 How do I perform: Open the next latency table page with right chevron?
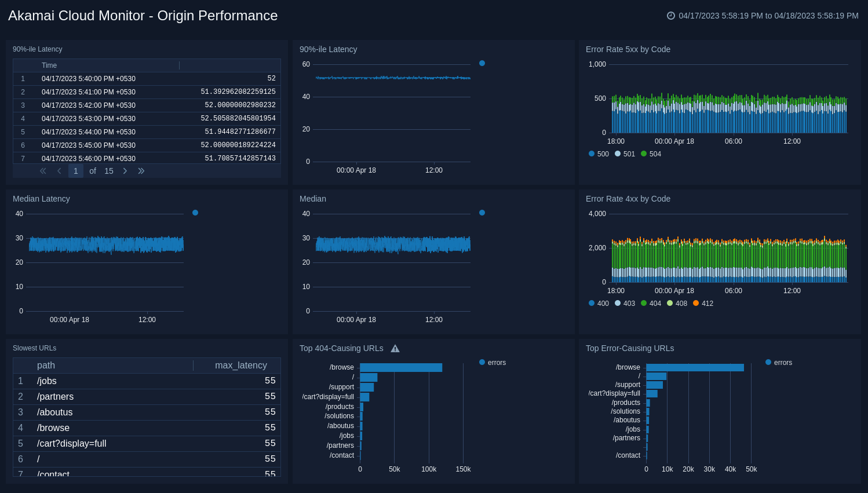point(125,170)
